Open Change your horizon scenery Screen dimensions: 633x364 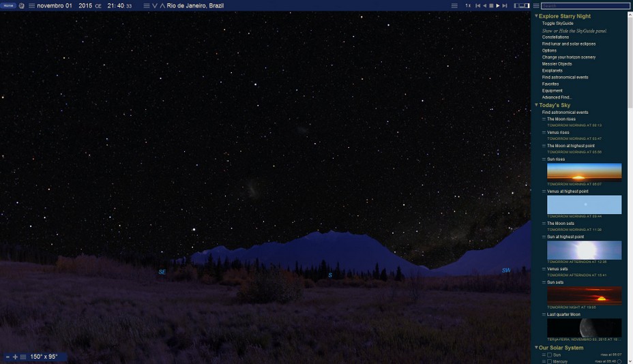[x=568, y=57]
